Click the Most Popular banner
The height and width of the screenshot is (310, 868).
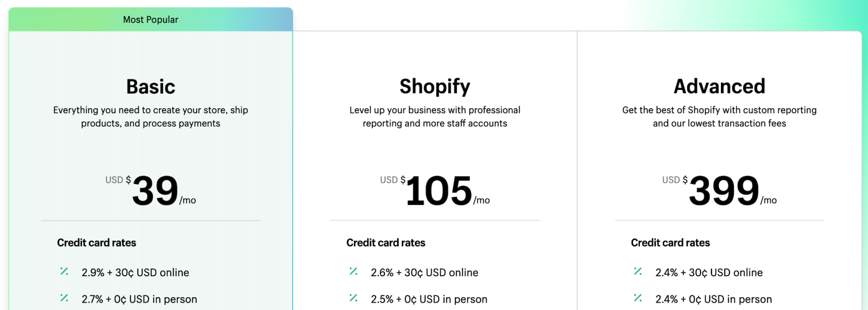(x=150, y=19)
